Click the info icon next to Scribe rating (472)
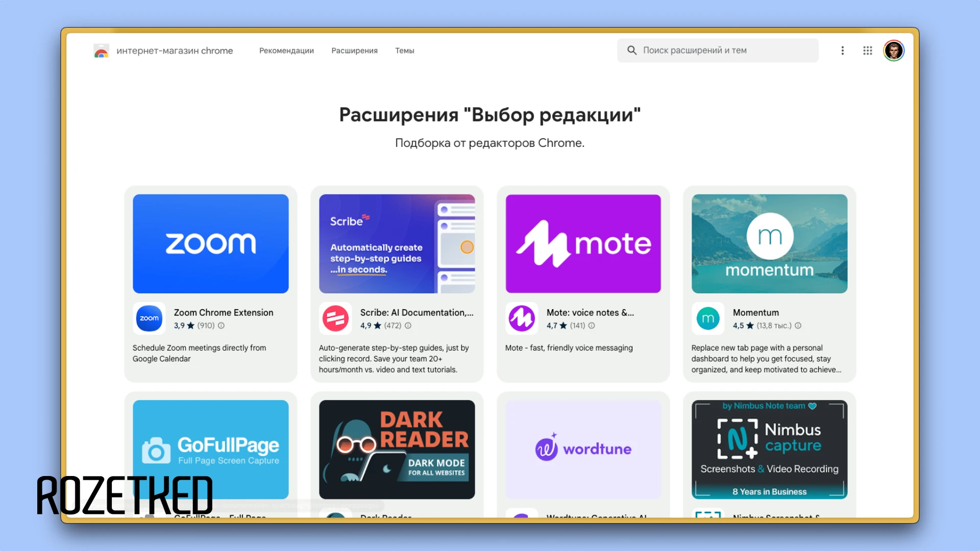Screen dimensions: 980x551 [x=408, y=325]
